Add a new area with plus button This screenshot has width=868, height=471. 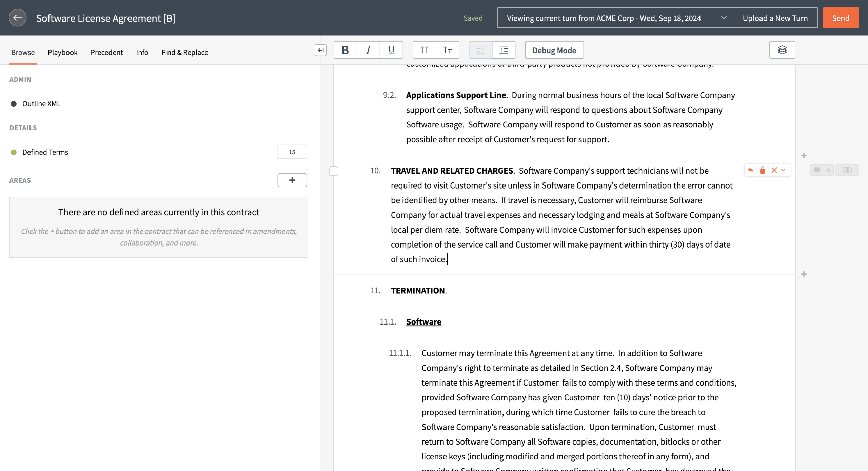(292, 180)
